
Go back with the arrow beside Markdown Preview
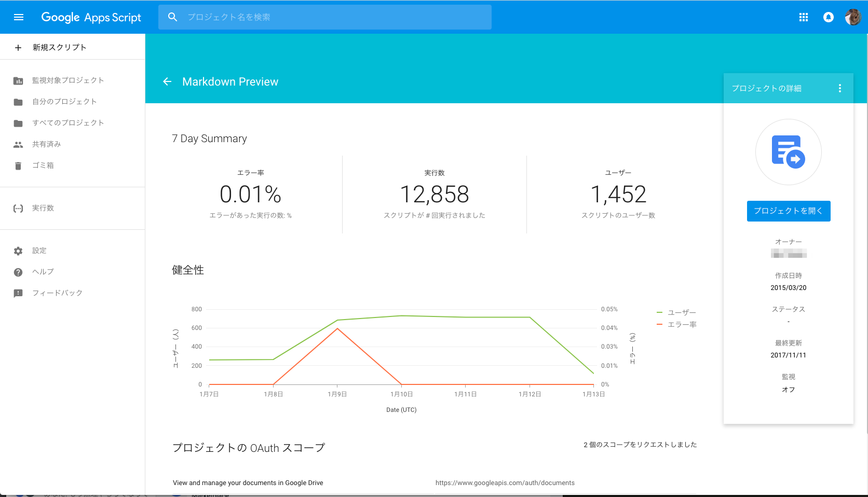tap(167, 81)
